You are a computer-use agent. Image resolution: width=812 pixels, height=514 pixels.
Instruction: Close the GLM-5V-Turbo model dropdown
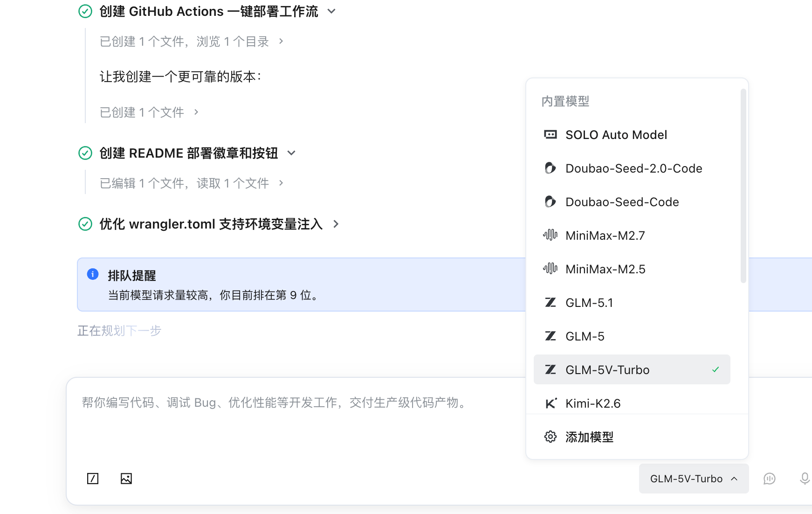[694, 479]
